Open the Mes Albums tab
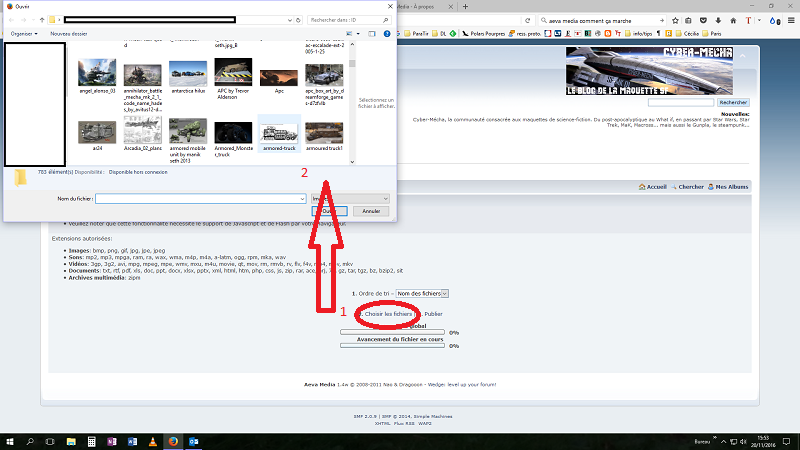 (x=728, y=187)
